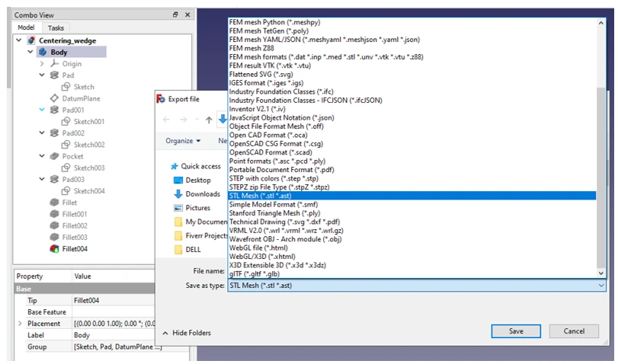This screenshot has height=364, width=618.
Task: Click the Save button
Action: (516, 331)
